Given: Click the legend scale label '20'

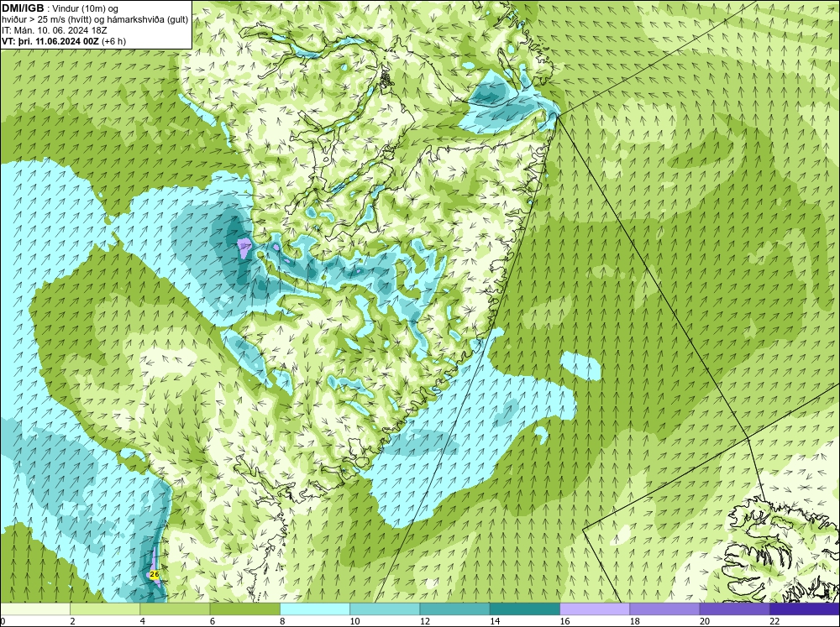Looking at the screenshot, I should [x=705, y=621].
